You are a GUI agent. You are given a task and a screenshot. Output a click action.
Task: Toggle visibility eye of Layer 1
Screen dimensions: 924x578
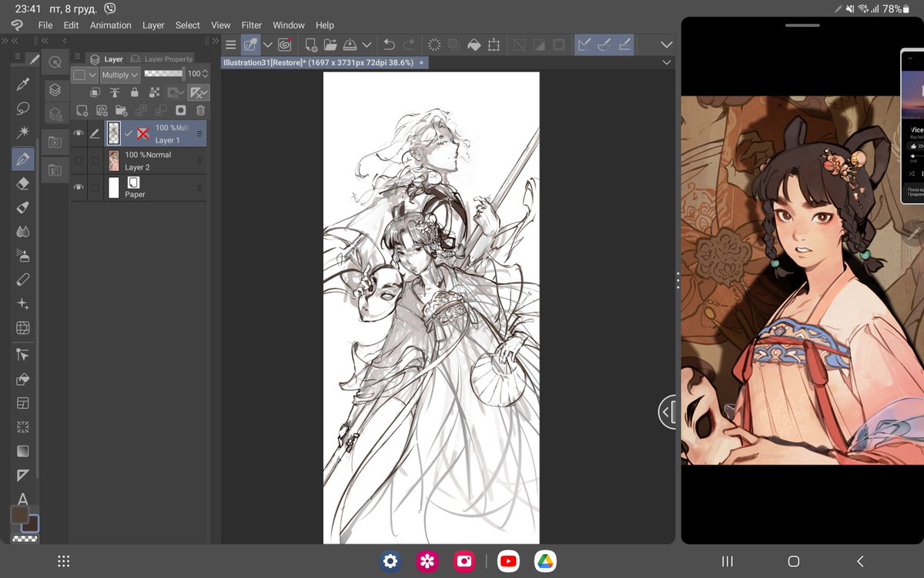pyautogui.click(x=79, y=134)
